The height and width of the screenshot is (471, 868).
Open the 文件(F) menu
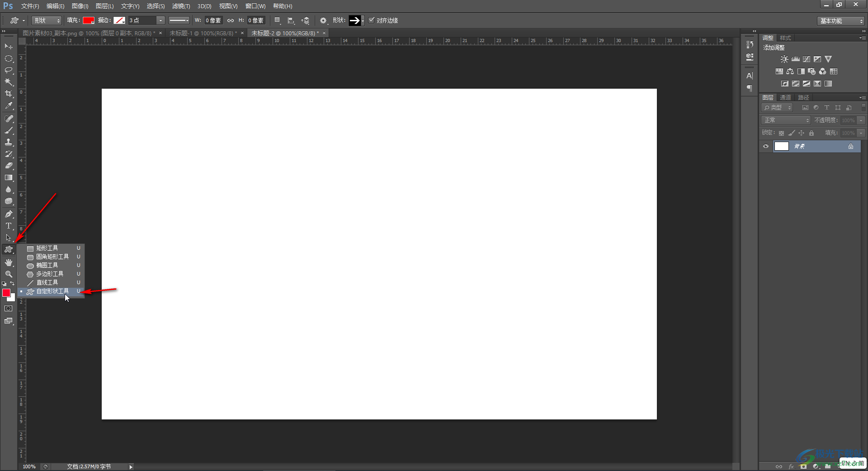[30, 6]
